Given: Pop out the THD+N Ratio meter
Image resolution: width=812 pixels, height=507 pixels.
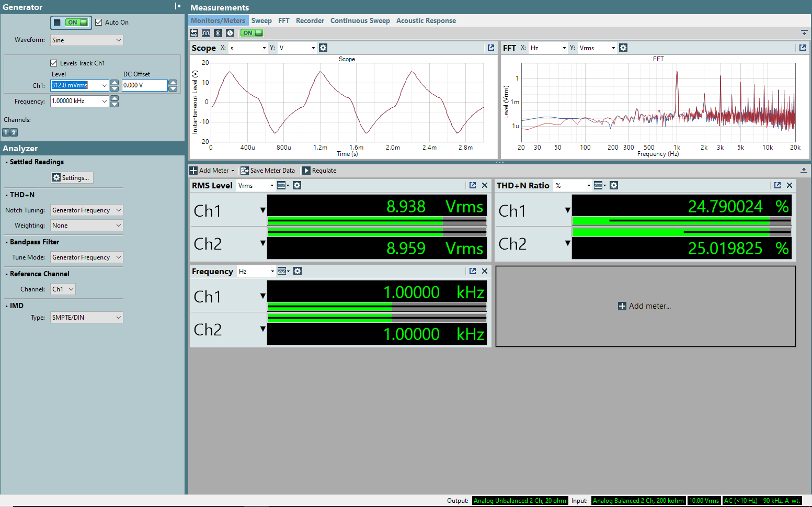Looking at the screenshot, I should [777, 185].
